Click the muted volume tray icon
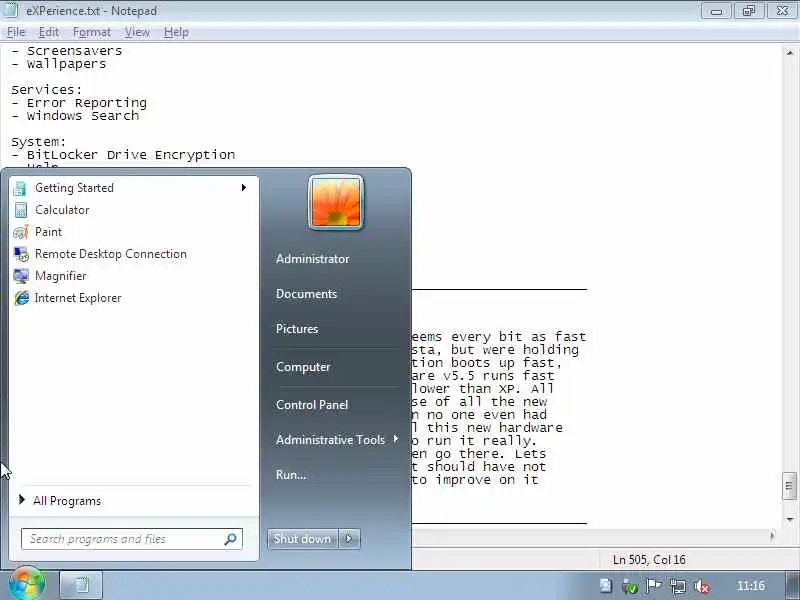The height and width of the screenshot is (600, 800). click(702, 587)
